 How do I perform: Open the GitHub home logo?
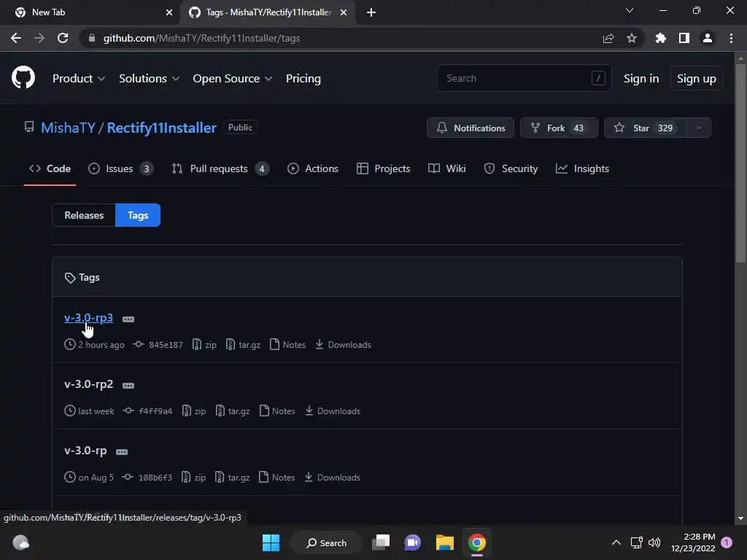click(23, 77)
